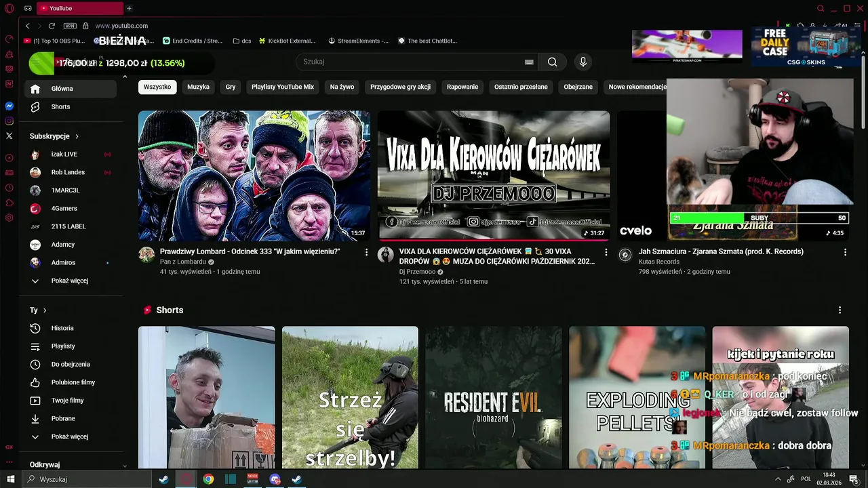
Task: Open Opera tab search magnifier icon
Action: point(821,8)
